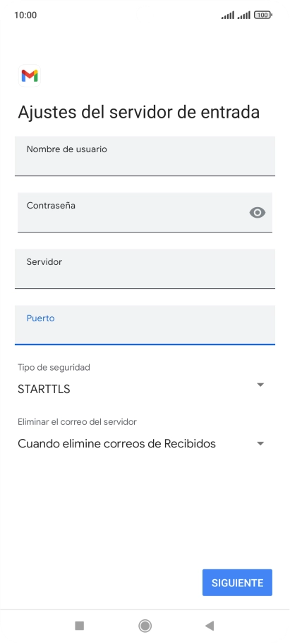Tap the Android home circle button
290x644 pixels.
[x=145, y=626]
